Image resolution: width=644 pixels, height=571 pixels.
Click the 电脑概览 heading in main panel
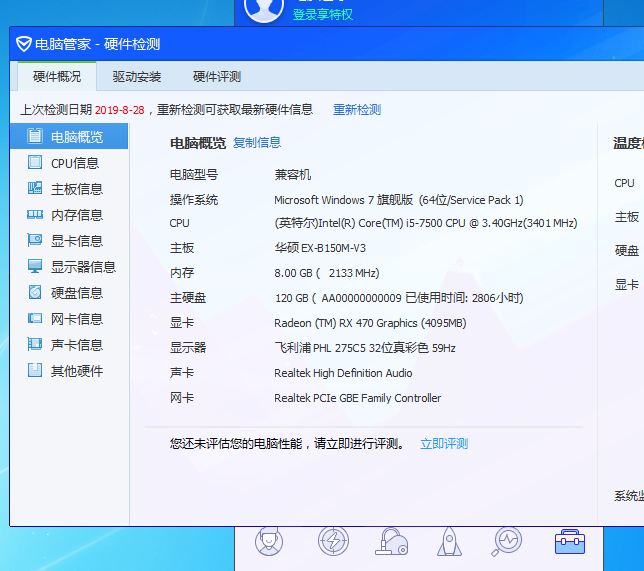[x=198, y=143]
